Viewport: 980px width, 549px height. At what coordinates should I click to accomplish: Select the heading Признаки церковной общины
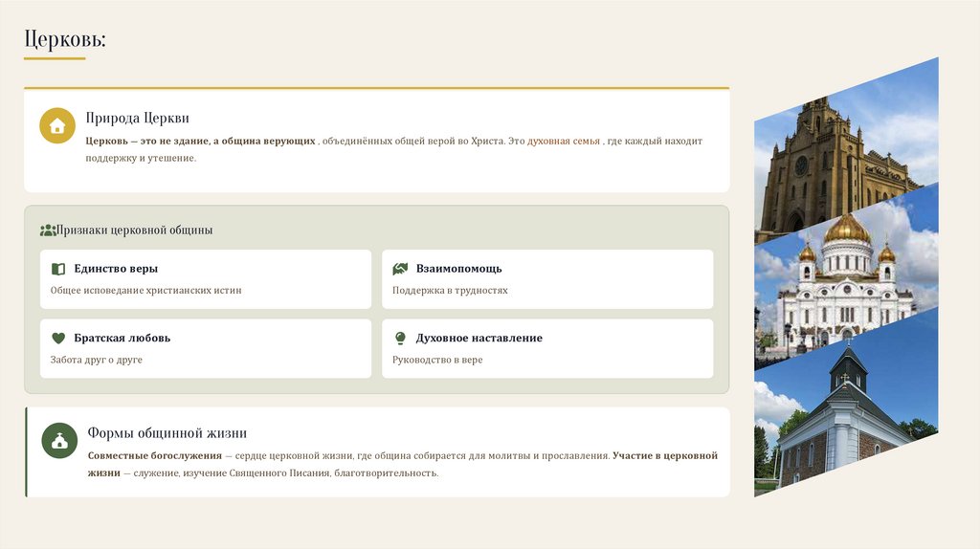click(134, 231)
